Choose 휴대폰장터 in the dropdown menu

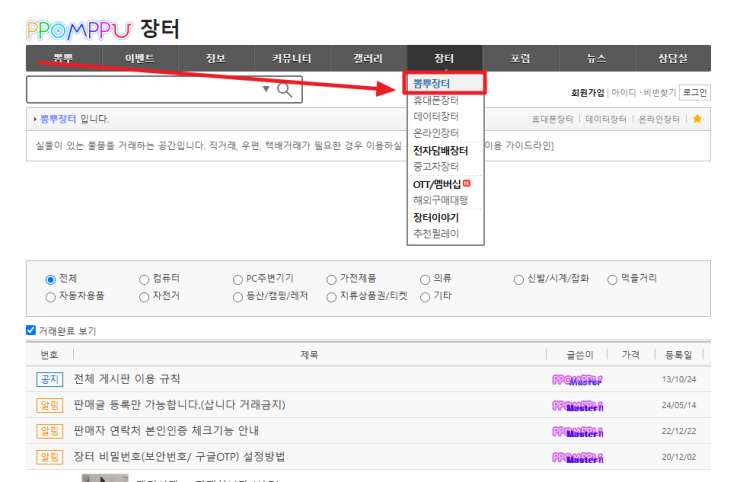point(436,100)
